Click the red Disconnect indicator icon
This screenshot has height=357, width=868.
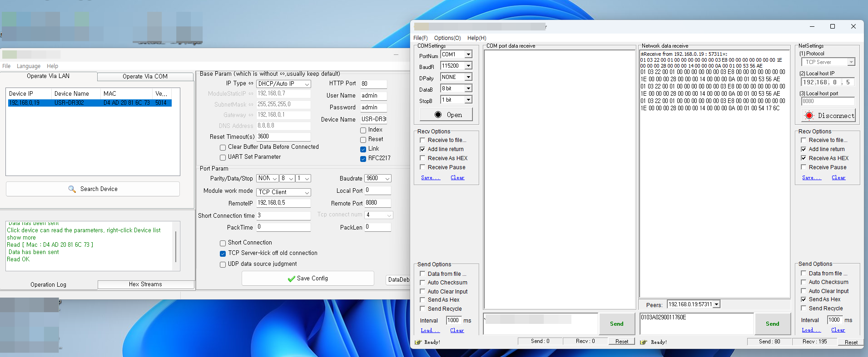(809, 116)
